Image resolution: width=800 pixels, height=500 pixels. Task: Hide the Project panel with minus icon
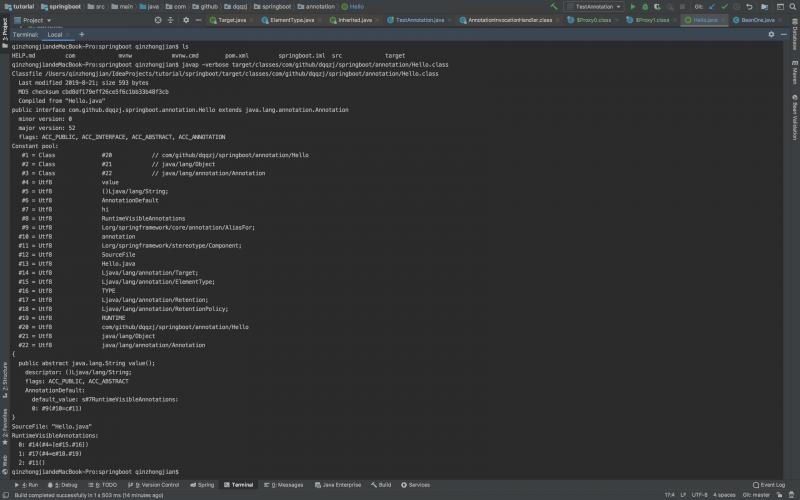click(x=198, y=20)
